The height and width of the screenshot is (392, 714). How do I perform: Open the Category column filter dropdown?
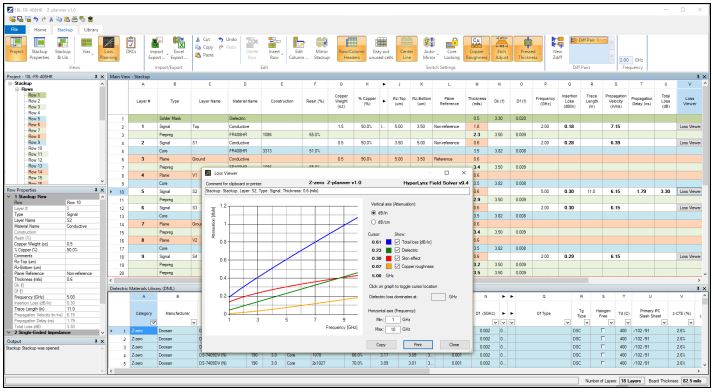click(153, 322)
